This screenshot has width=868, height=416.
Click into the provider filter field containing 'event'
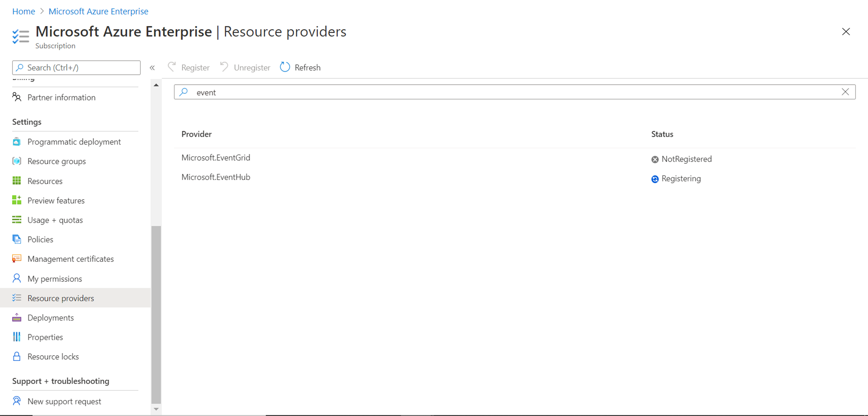coord(515,92)
